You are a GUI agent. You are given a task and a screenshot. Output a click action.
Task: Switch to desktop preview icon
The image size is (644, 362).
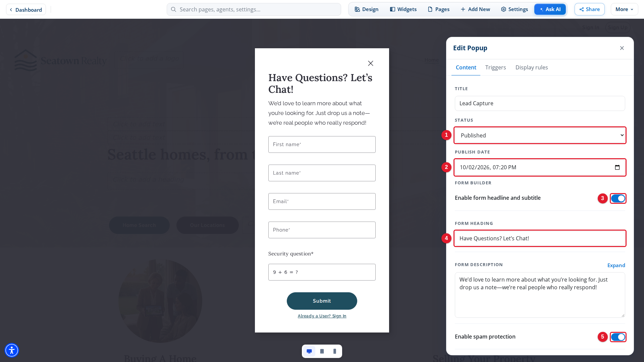(x=309, y=351)
